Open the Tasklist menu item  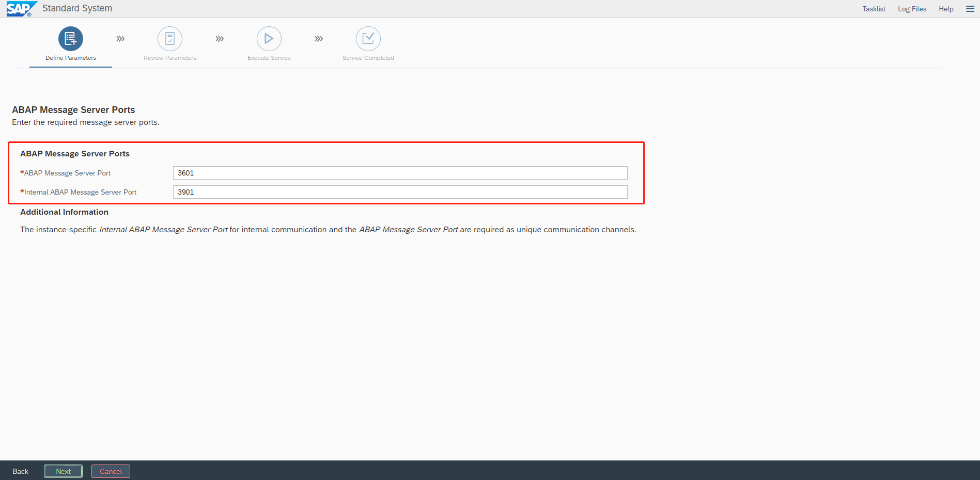pos(874,9)
